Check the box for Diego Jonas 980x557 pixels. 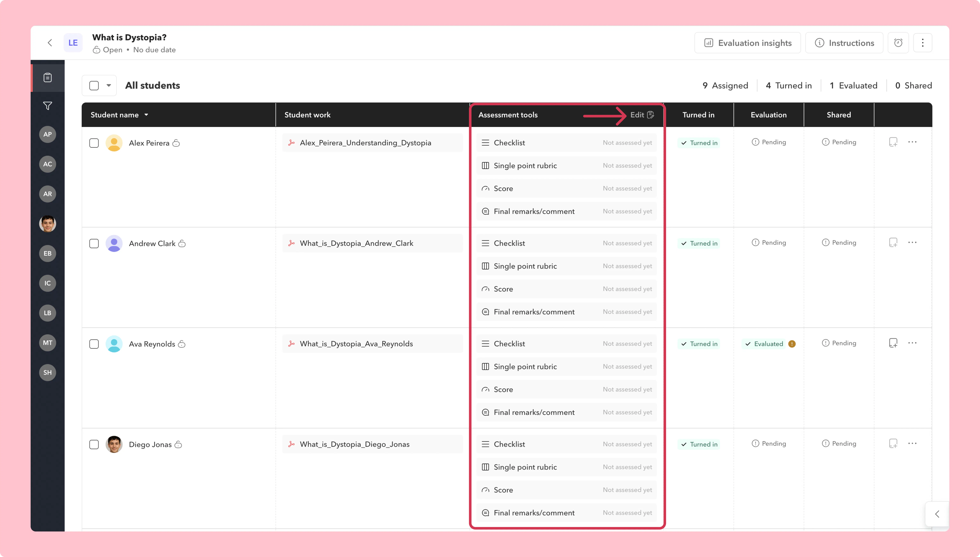tap(94, 445)
